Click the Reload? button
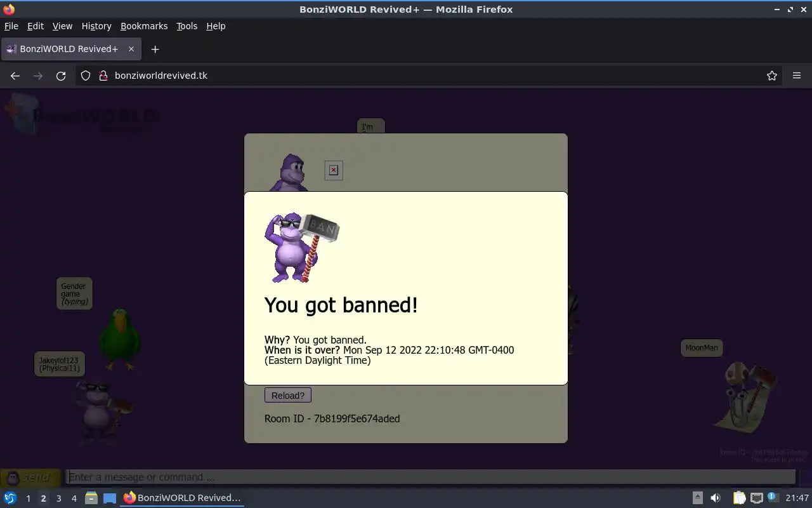Image resolution: width=812 pixels, height=508 pixels. 287,395
